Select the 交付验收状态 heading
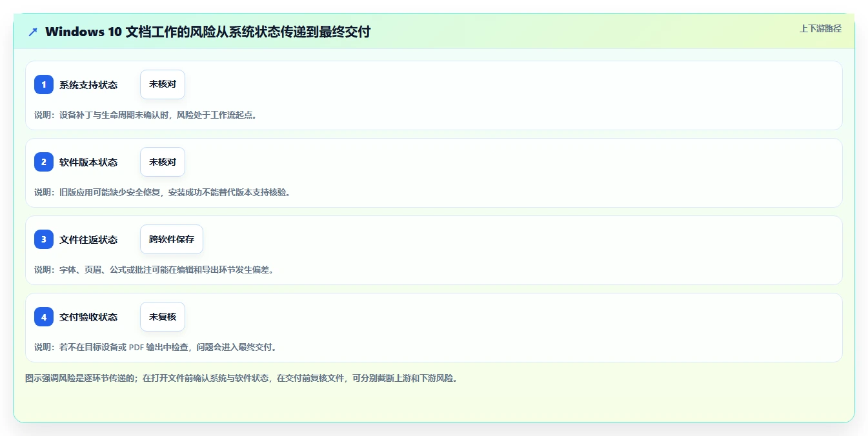This screenshot has height=436, width=868. (88, 317)
